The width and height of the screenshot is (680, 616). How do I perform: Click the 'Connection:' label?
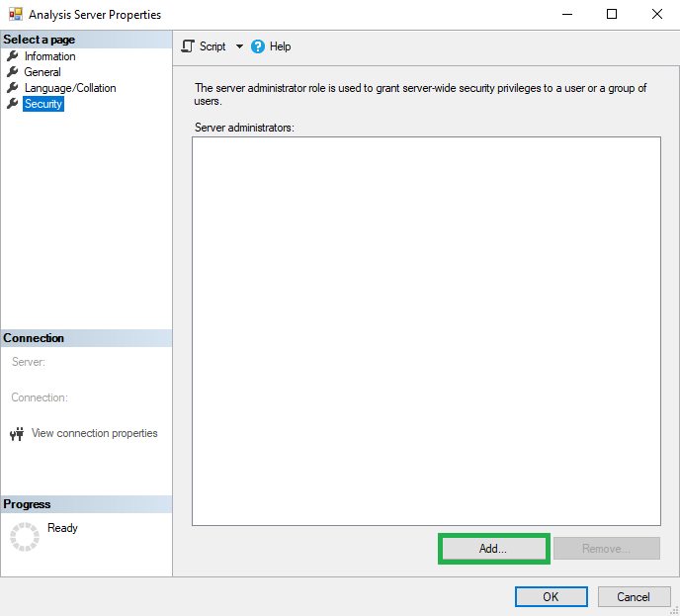point(40,397)
